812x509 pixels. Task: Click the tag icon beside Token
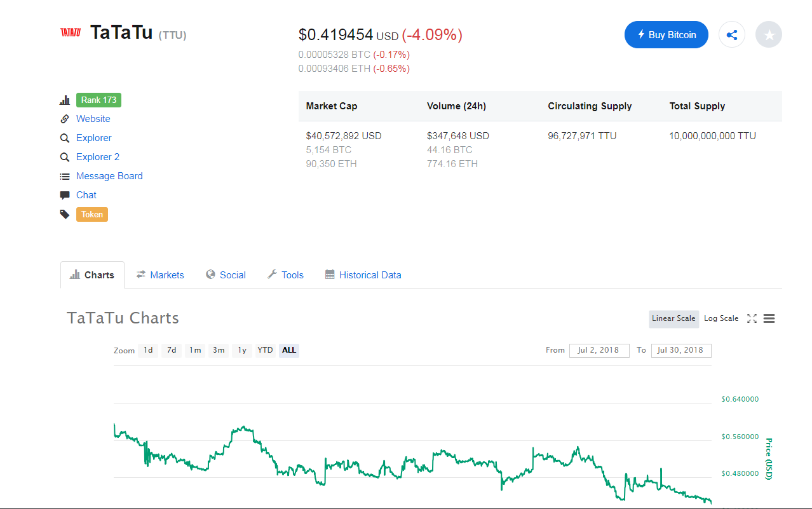pyautogui.click(x=65, y=215)
